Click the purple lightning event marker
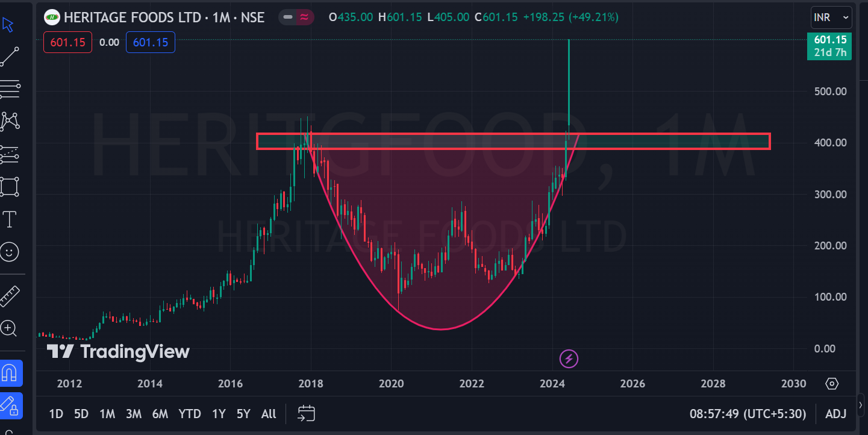868x435 pixels. (569, 359)
